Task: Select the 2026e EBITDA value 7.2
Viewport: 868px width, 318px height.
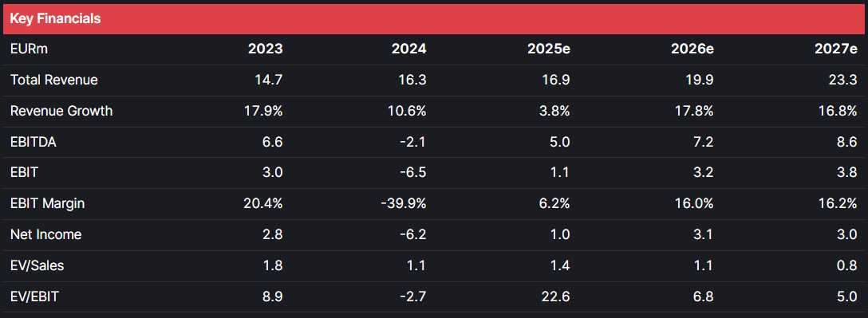Action: pyautogui.click(x=704, y=142)
